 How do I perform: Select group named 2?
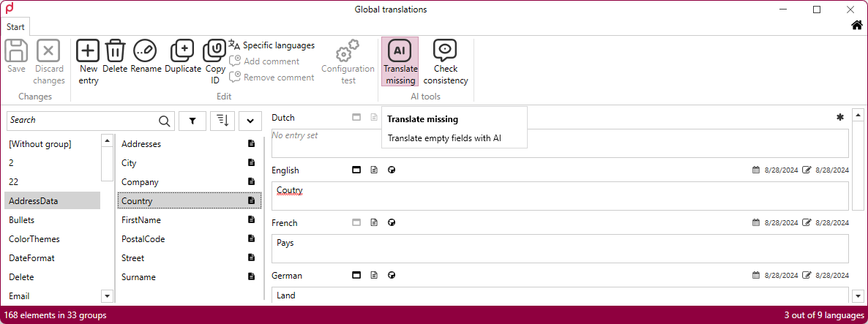52,163
